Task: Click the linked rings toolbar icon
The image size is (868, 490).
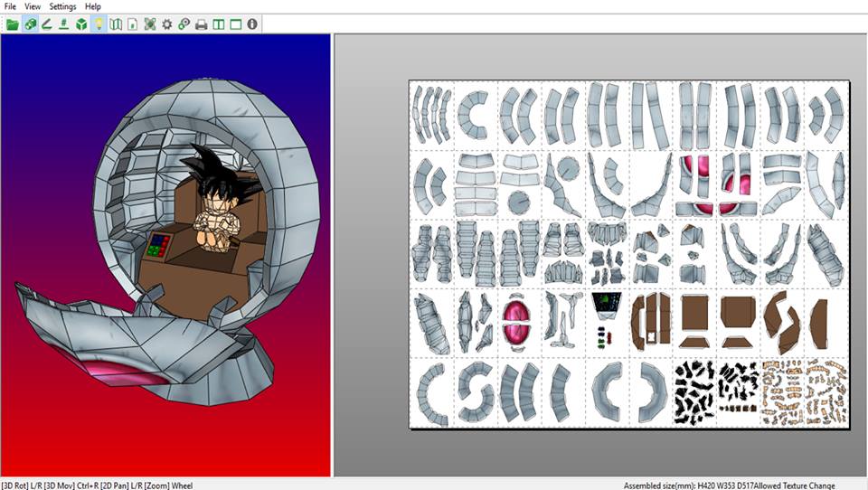Action: coord(184,24)
